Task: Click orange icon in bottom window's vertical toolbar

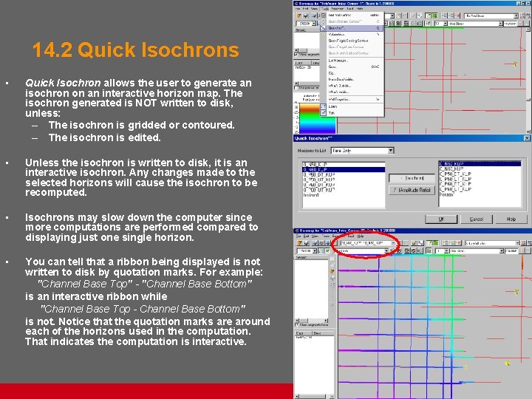Action: coord(332,271)
